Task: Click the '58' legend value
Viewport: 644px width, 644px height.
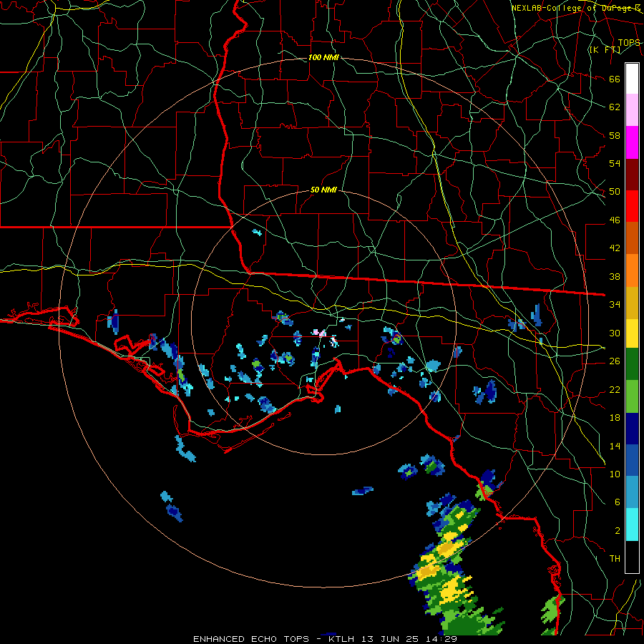Action: pyautogui.click(x=615, y=135)
